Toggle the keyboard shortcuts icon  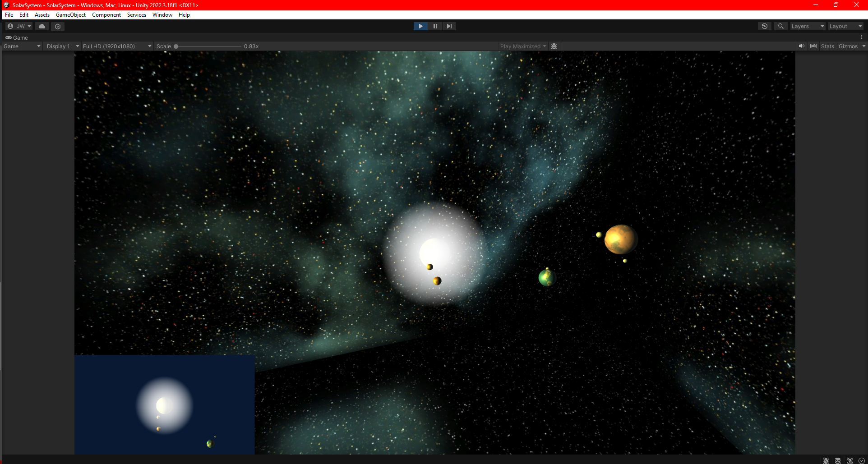click(813, 46)
